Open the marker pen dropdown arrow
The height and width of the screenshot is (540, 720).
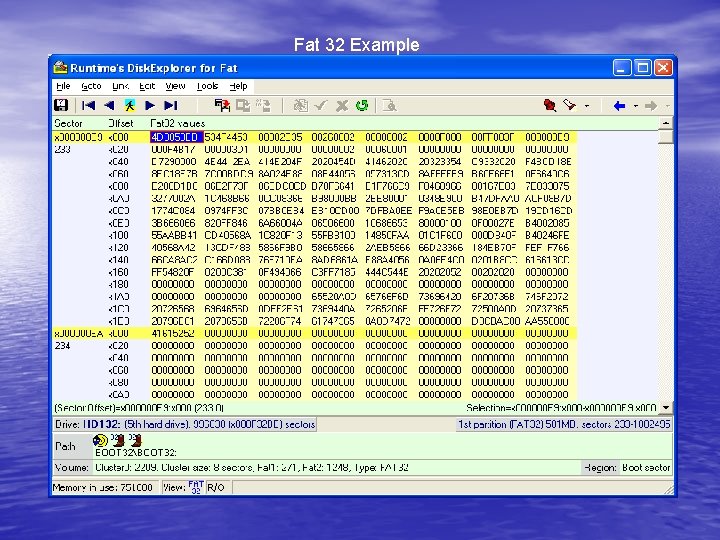coord(587,106)
